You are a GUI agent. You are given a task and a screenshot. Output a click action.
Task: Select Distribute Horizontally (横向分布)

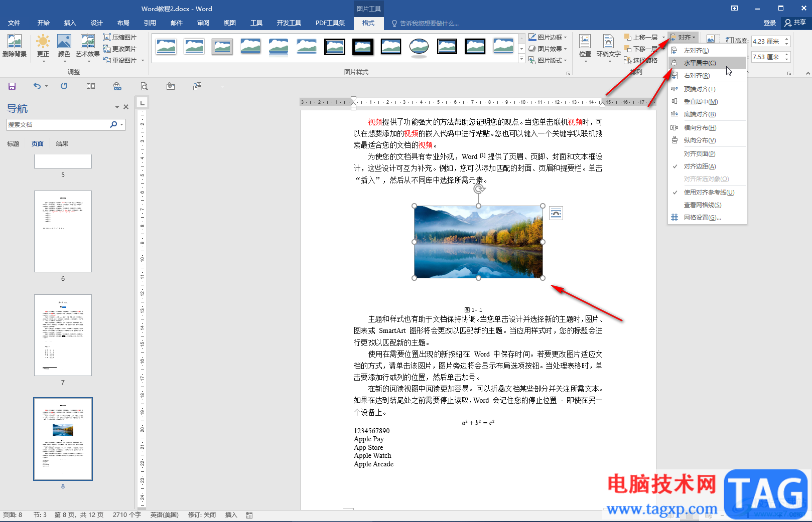[x=707, y=128]
